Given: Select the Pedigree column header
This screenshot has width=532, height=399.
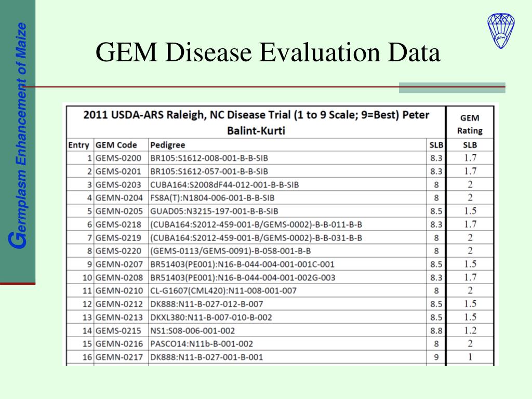Looking at the screenshot, I should [168, 145].
